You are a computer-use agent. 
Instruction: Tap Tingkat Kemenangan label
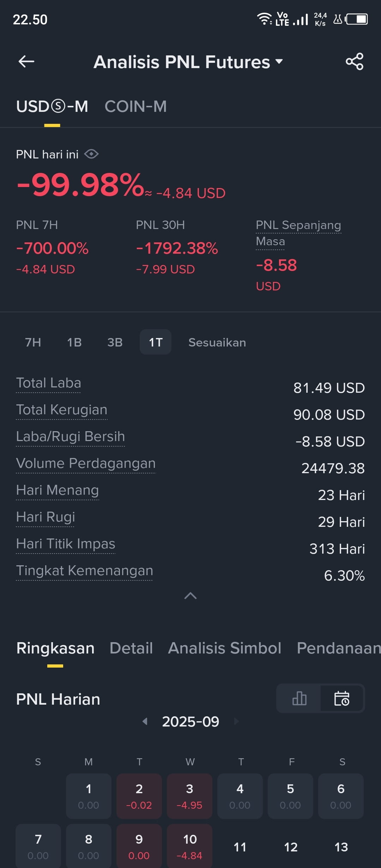coord(85,571)
